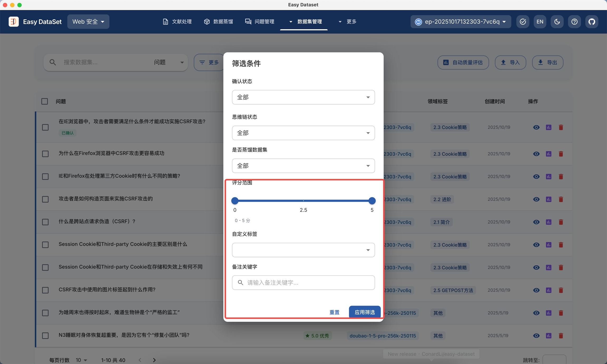Open the 问题管理 tab
The height and width of the screenshot is (364, 607).
[x=260, y=22]
